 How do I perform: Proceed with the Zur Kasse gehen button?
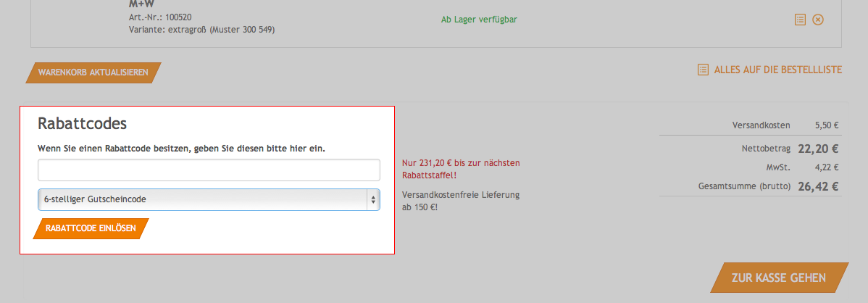click(779, 278)
